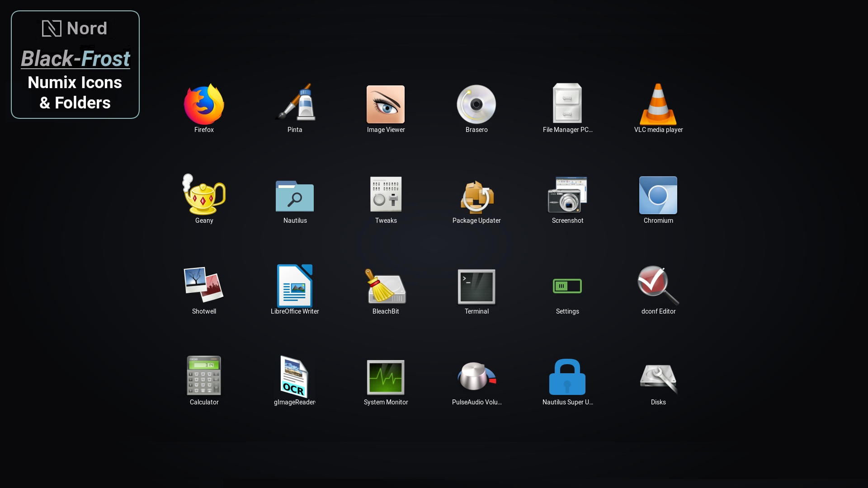Launch BleachBit broom icon
Viewport: 868px width, 488px height.
click(x=386, y=286)
